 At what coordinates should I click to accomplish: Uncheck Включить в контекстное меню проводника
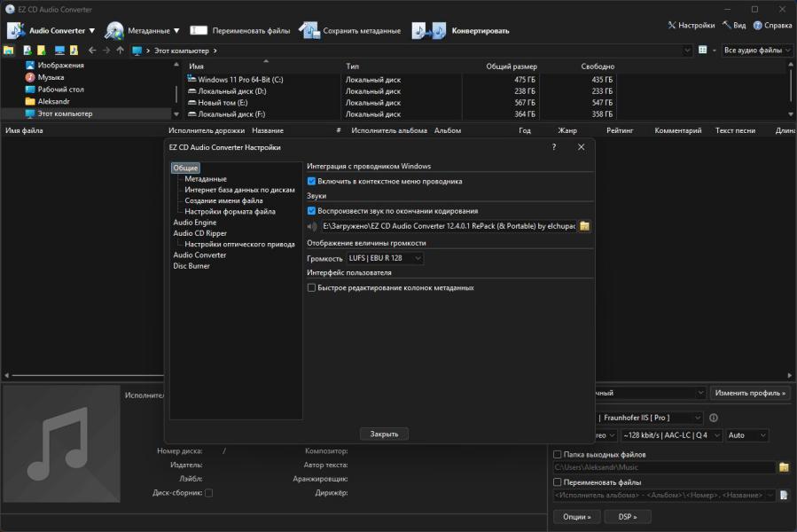coord(311,181)
